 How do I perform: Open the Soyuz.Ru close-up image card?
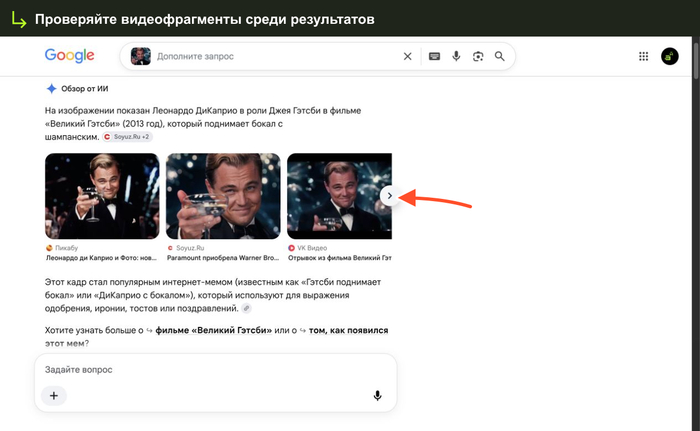click(x=223, y=196)
